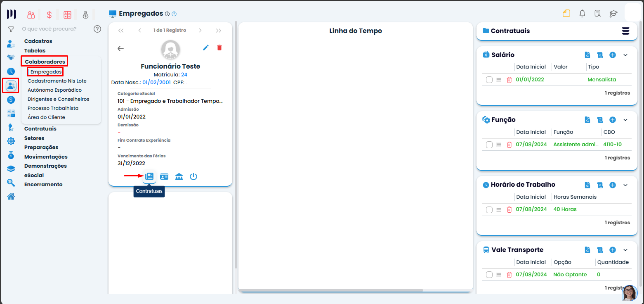644x304 pixels.
Task: Type in the 'O que você procura?' search field
Action: click(x=54, y=29)
